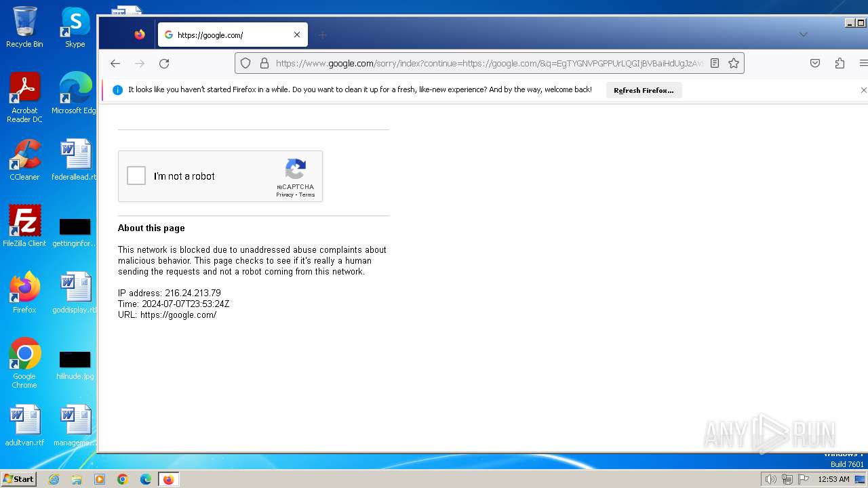Check the I'm not a robot box

pos(136,176)
